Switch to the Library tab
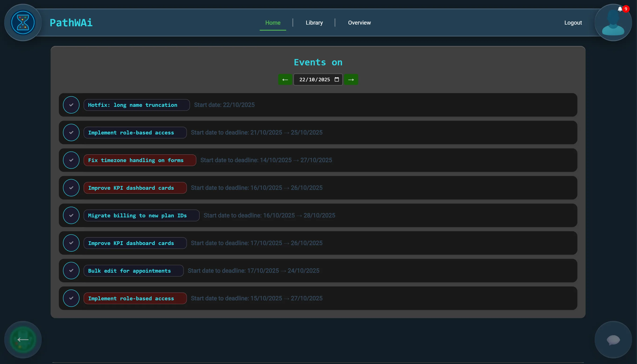This screenshot has height=364, width=637. pyautogui.click(x=314, y=23)
